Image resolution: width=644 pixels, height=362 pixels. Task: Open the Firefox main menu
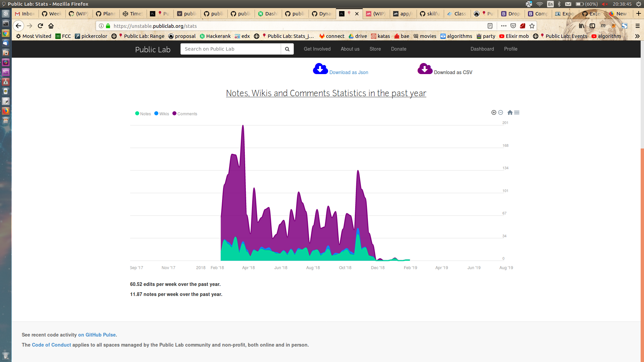(638, 26)
